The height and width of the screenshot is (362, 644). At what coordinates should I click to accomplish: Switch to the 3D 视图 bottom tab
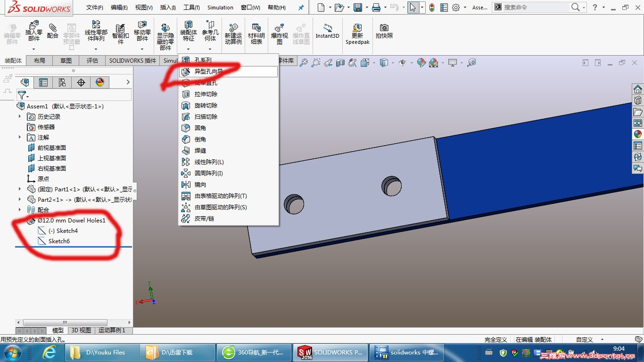click(x=81, y=330)
